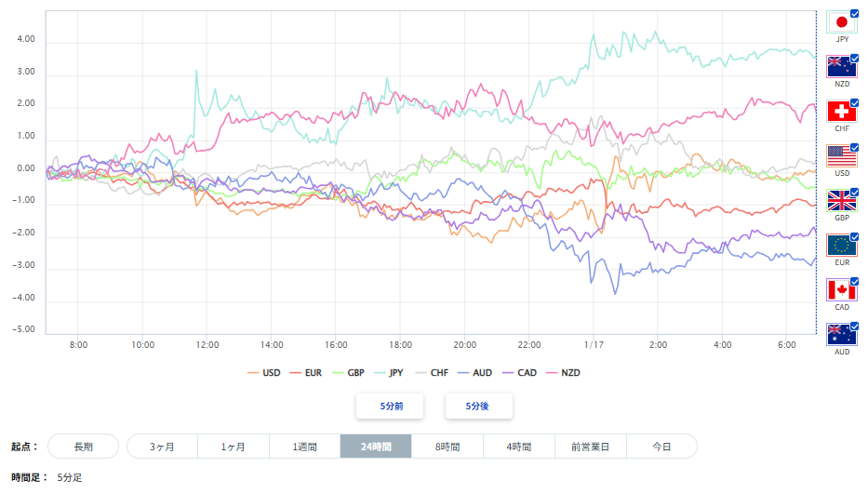
Task: Switch to the 1週間 range tab
Action: tap(305, 447)
